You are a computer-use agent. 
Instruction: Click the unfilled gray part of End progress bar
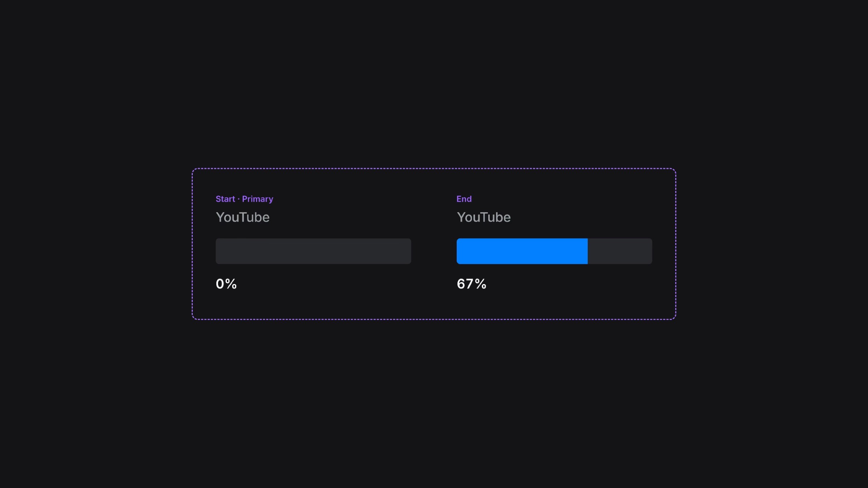(620, 251)
